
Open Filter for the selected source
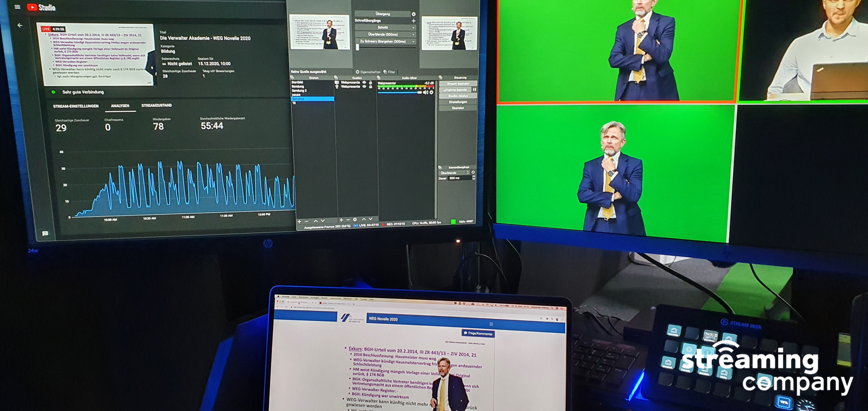[x=389, y=72]
